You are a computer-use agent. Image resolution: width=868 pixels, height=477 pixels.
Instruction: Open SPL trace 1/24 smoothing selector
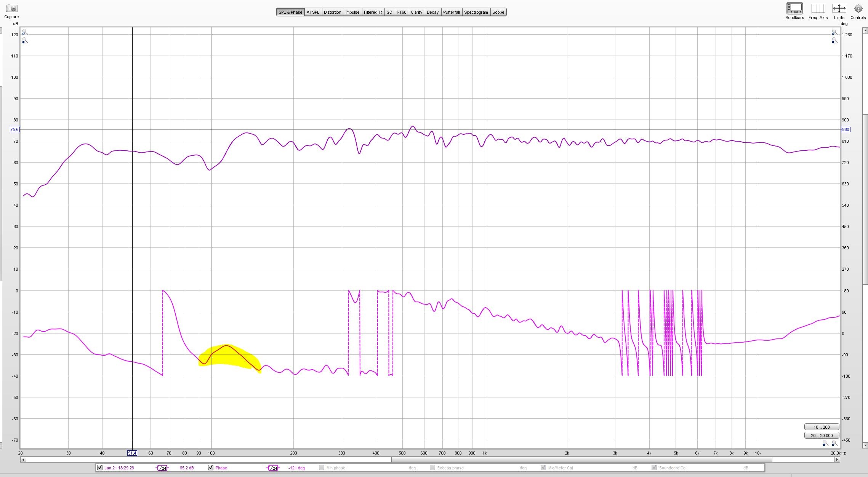tap(162, 468)
